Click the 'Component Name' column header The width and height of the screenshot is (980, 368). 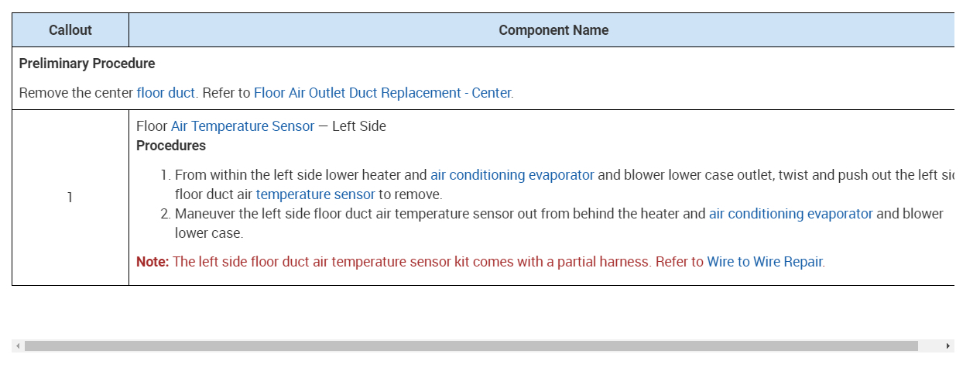tap(553, 30)
